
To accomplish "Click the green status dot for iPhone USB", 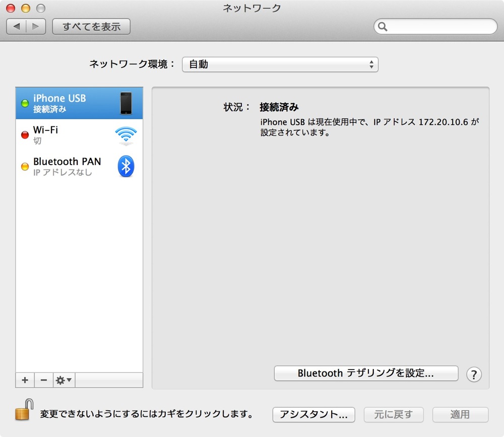I will (x=25, y=103).
